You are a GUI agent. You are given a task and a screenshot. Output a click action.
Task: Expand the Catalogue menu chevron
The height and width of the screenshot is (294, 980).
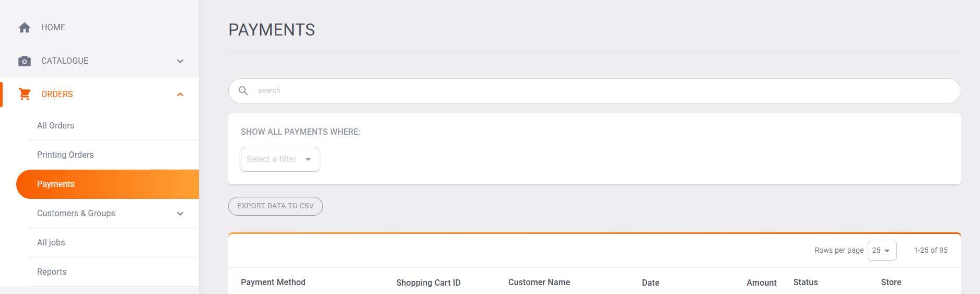[180, 61]
